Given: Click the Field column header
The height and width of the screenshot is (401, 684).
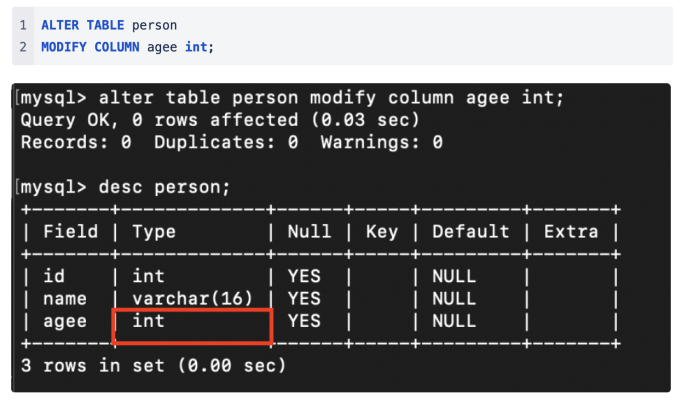Looking at the screenshot, I should tap(70, 231).
